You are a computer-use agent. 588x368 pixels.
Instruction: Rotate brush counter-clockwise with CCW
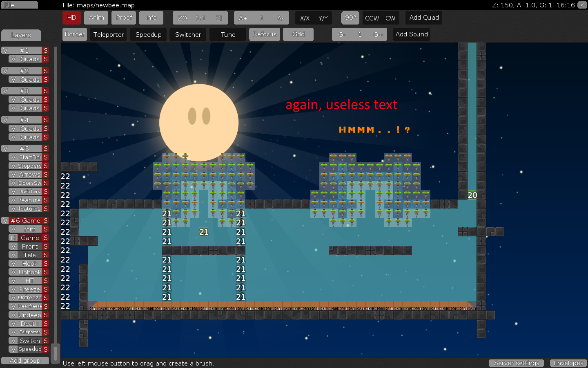(x=372, y=18)
